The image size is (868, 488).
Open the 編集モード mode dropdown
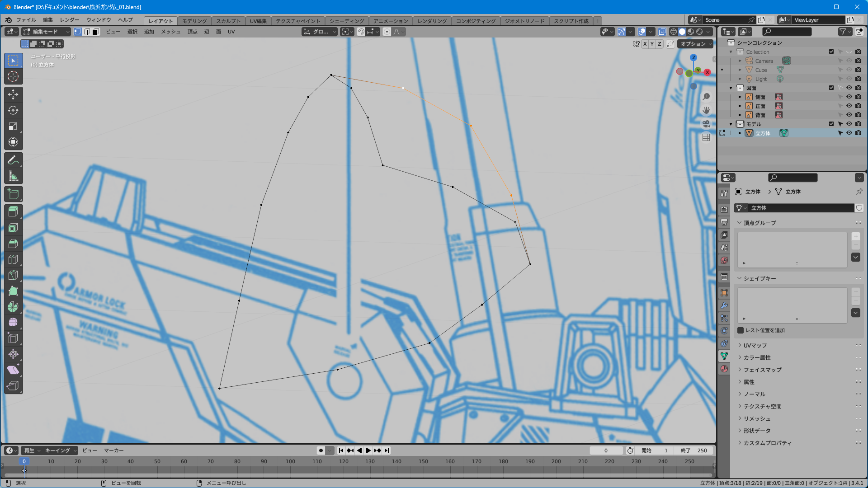coord(46,32)
